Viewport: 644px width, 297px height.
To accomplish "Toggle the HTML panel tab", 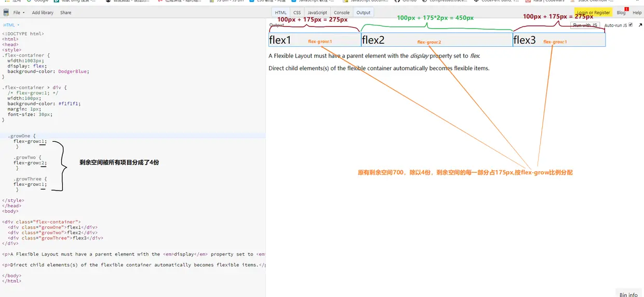I will coord(280,12).
